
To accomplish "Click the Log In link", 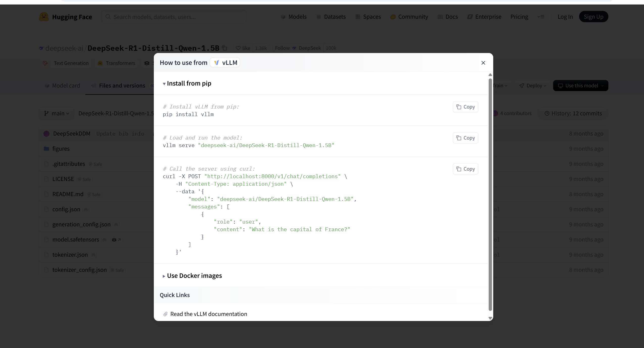I will coord(565,17).
